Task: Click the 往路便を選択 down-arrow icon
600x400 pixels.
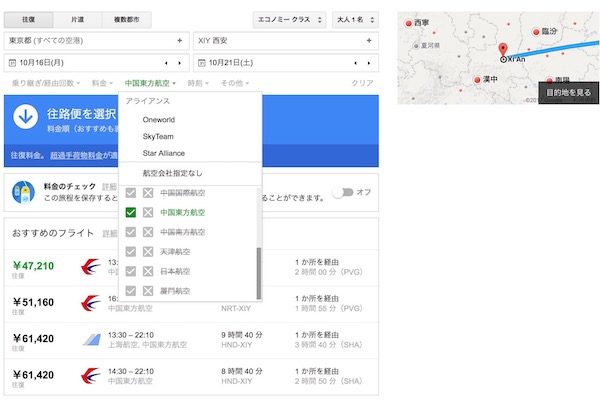Action: 26,116
